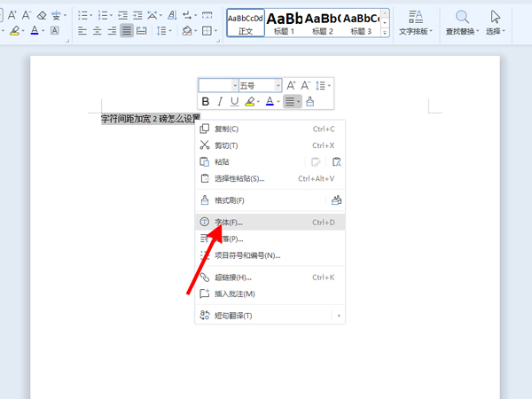Click paste as plain text icon in 粘贴 row
The height and width of the screenshot is (399, 532).
[x=336, y=162]
